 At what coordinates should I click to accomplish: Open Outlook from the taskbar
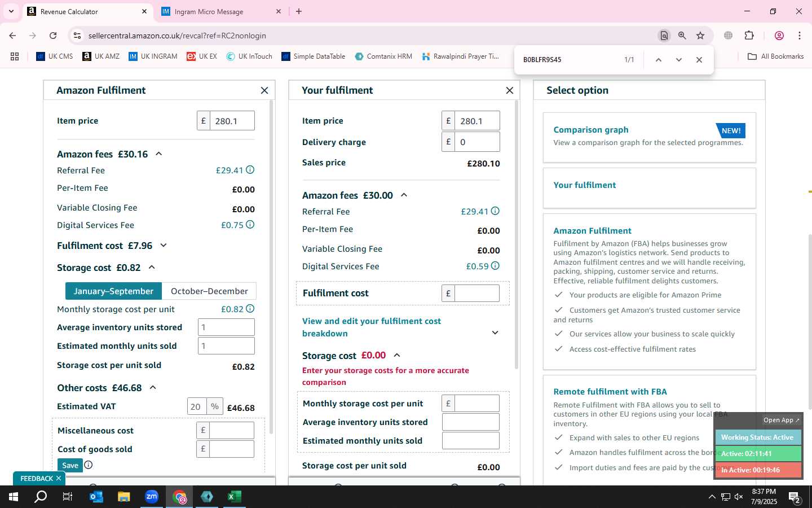(96, 497)
